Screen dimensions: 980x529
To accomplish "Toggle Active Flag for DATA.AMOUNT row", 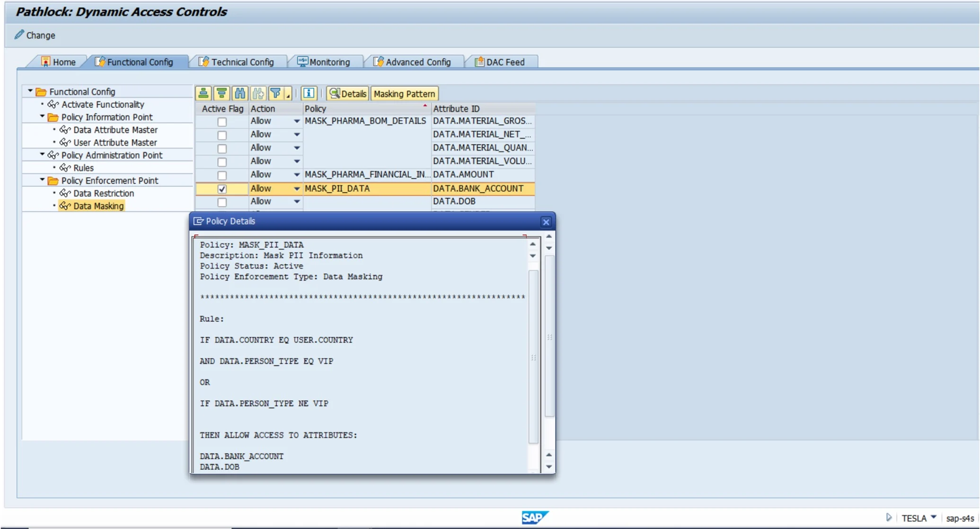I will pyautogui.click(x=221, y=175).
